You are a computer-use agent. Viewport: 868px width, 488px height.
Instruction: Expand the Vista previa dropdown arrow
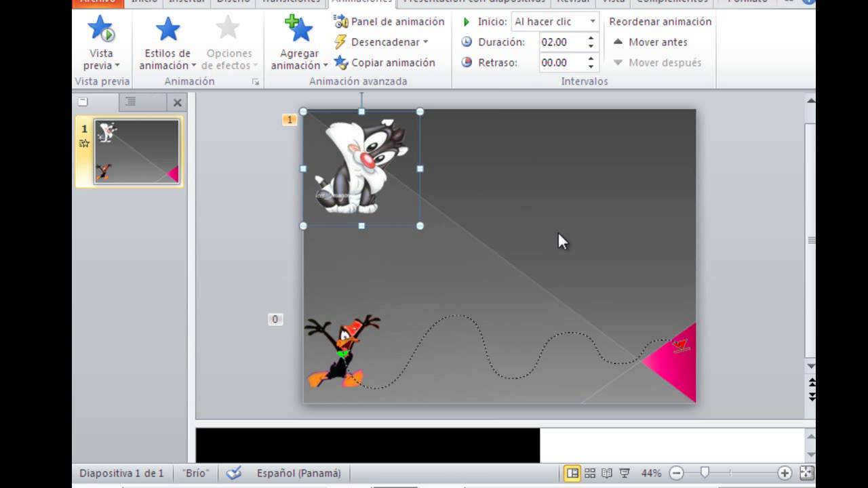pyautogui.click(x=117, y=66)
